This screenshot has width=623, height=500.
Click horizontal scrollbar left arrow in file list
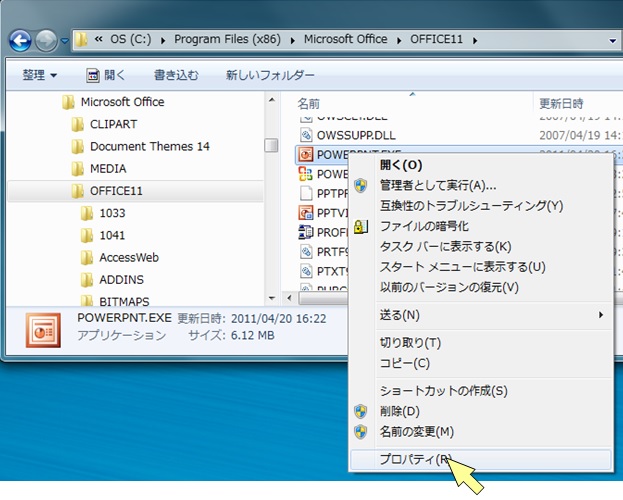tap(290, 298)
